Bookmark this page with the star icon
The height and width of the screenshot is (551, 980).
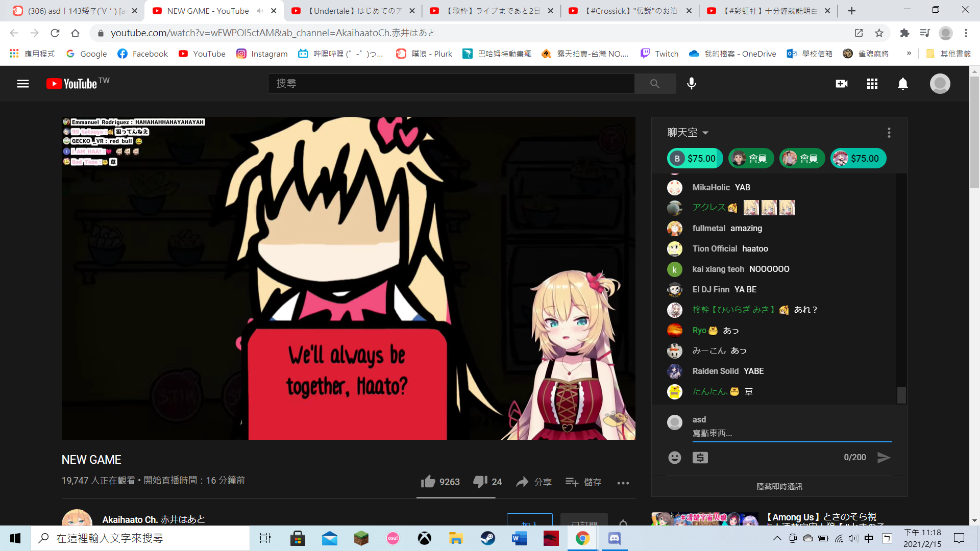tap(879, 33)
